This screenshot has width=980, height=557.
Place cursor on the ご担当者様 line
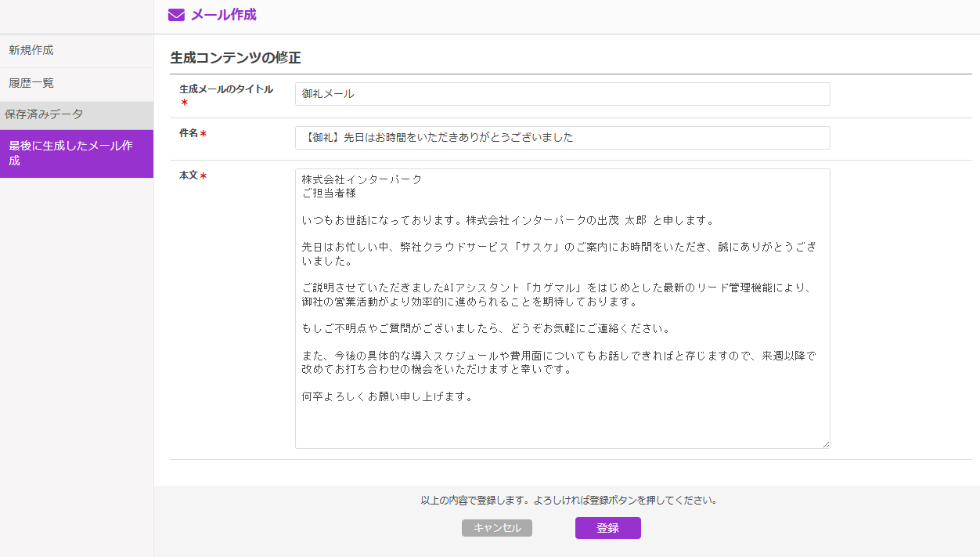coord(329,193)
